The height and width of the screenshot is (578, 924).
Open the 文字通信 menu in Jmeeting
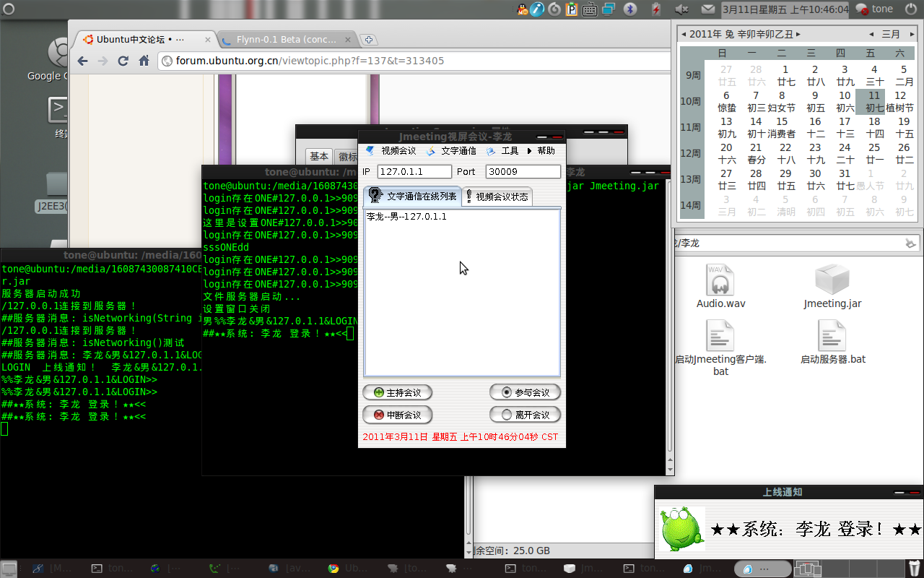[451, 151]
